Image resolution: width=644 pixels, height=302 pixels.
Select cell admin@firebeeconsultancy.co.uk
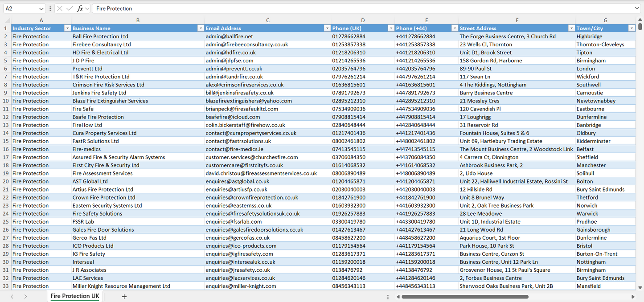[268, 45]
